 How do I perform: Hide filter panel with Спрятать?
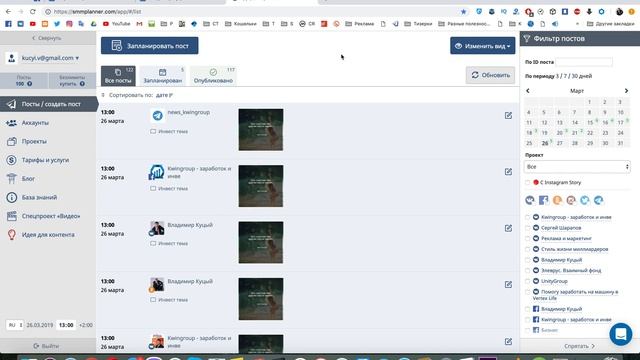click(580, 346)
